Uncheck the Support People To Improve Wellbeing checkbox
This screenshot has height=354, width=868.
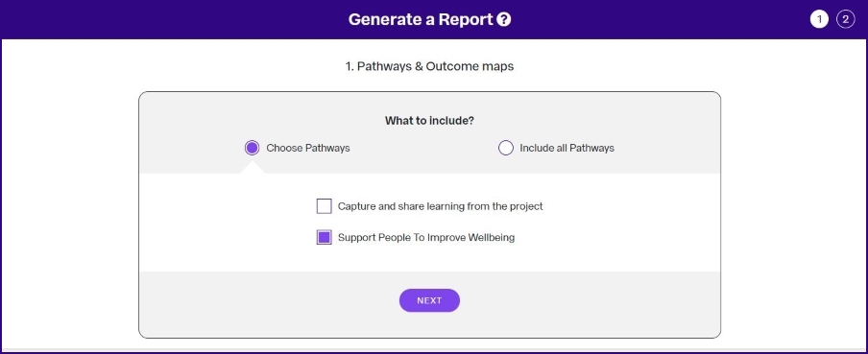click(x=324, y=237)
